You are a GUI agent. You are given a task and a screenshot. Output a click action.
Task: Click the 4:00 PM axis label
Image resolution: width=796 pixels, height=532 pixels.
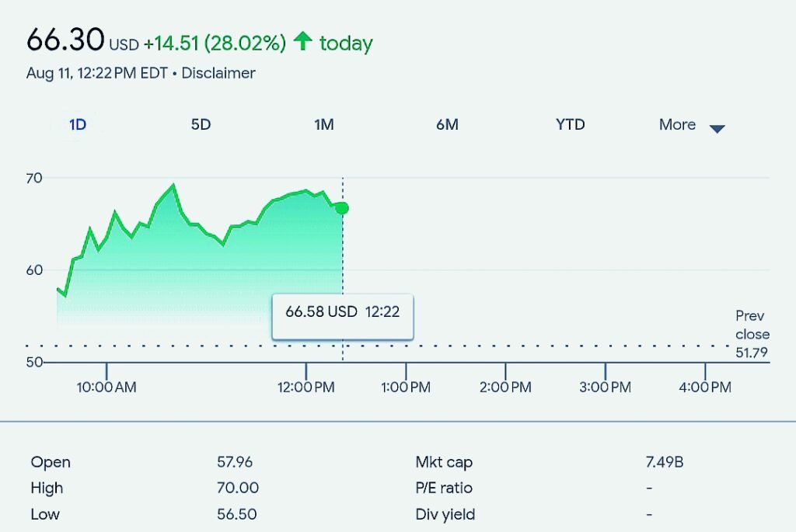pyautogui.click(x=705, y=388)
